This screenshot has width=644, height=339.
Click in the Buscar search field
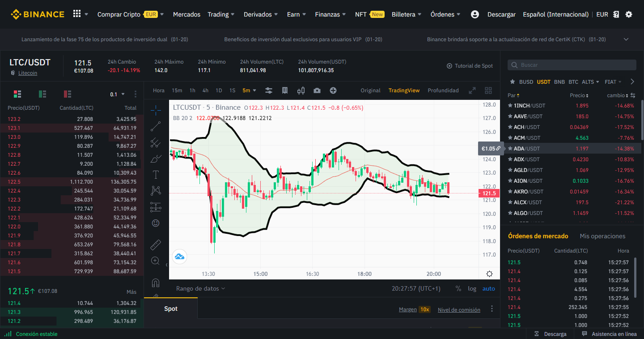[x=572, y=65]
